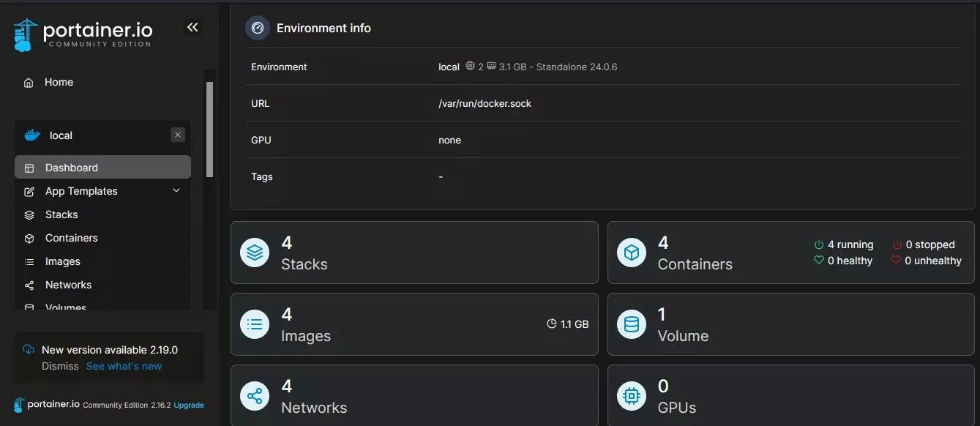Click the Containers cube icon in sidebar
This screenshot has height=426, width=980.
pos(29,239)
